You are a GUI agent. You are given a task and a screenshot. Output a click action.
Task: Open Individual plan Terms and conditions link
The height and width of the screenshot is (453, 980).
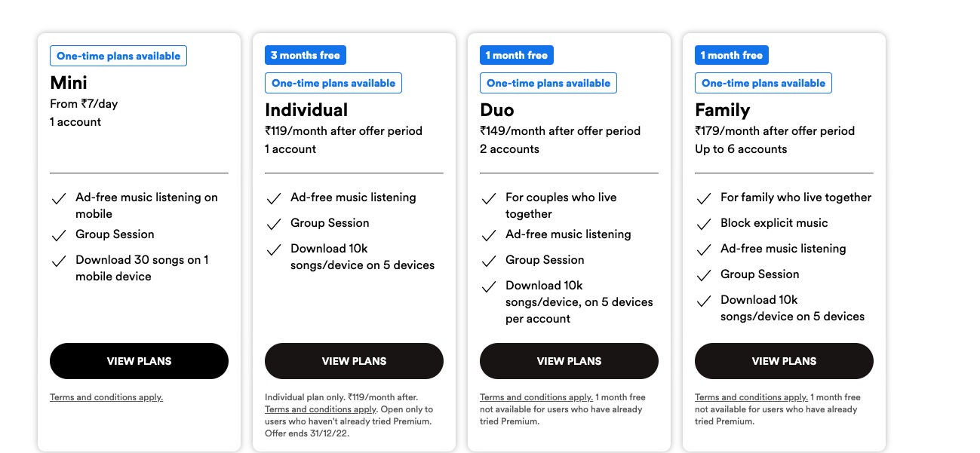[x=321, y=409]
